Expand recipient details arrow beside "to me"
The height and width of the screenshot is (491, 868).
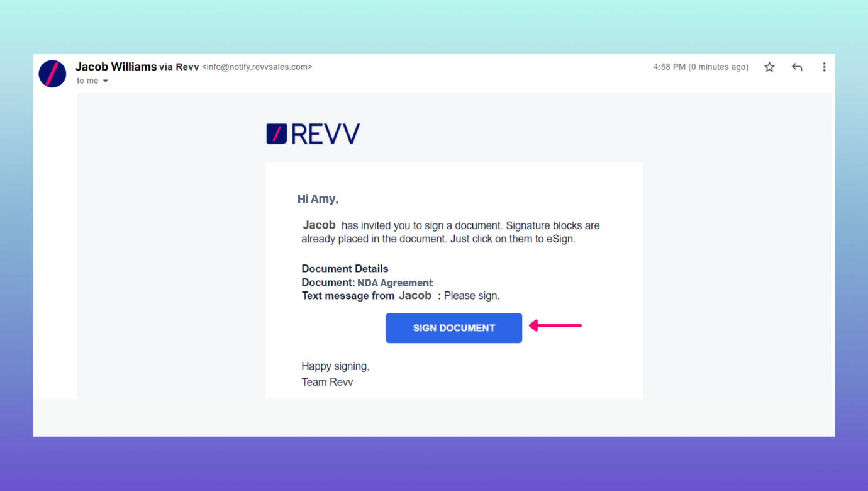click(106, 81)
